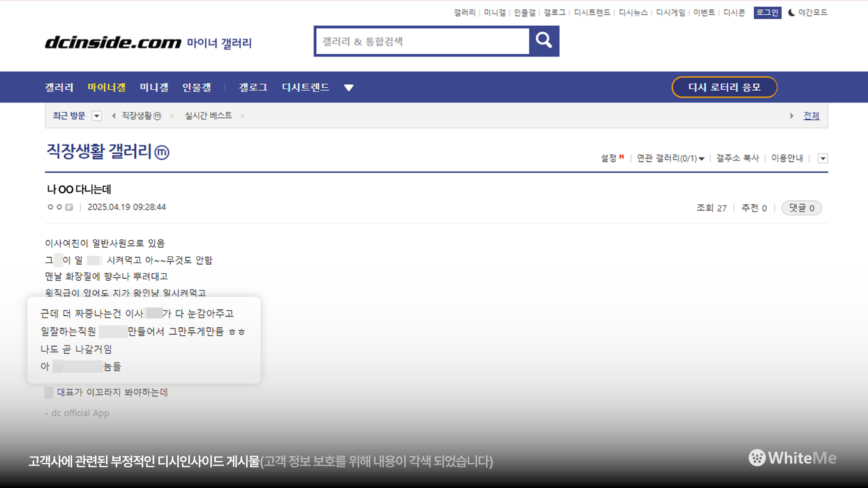Click the post timestamp 2025.04.19 09:28:44
The height and width of the screenshot is (488, 868).
click(x=127, y=207)
